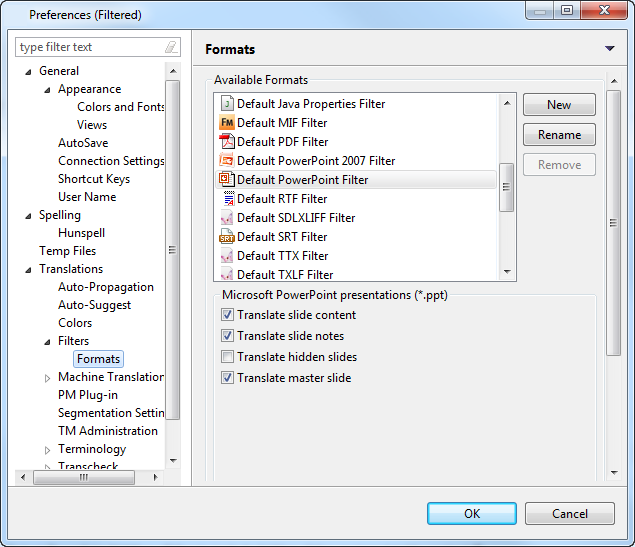Select Auto-Suggest settings
635x547 pixels.
tap(94, 305)
